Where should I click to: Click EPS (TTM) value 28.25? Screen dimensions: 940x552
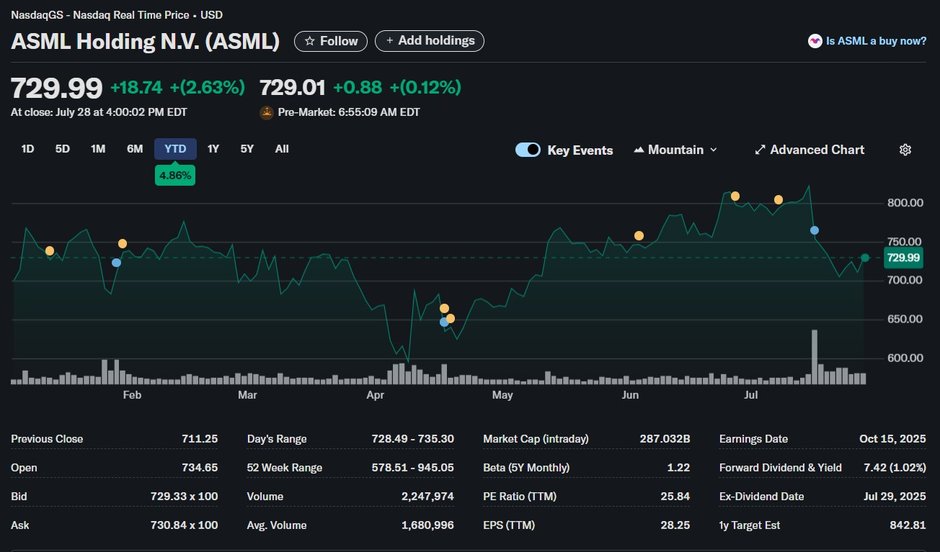pos(675,525)
